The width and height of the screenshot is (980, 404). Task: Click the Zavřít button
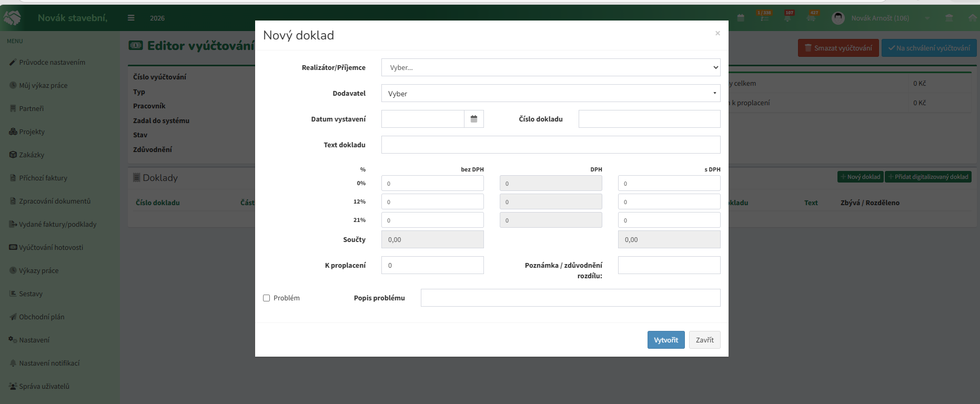[705, 340]
